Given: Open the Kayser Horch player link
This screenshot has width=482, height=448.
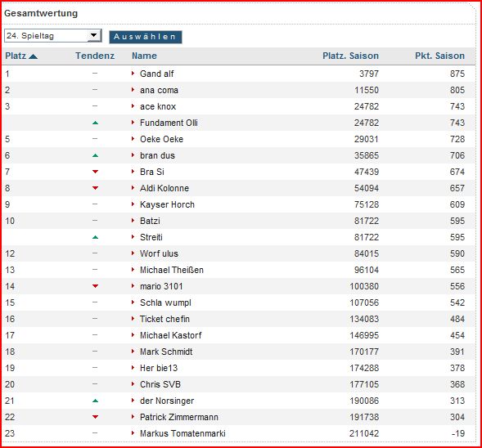Looking at the screenshot, I should point(167,204).
